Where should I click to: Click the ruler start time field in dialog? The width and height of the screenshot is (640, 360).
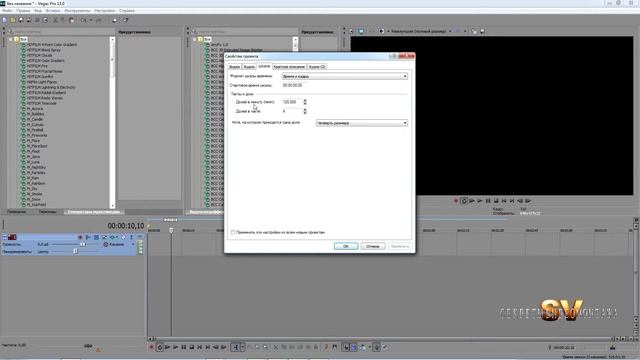pyautogui.click(x=293, y=85)
